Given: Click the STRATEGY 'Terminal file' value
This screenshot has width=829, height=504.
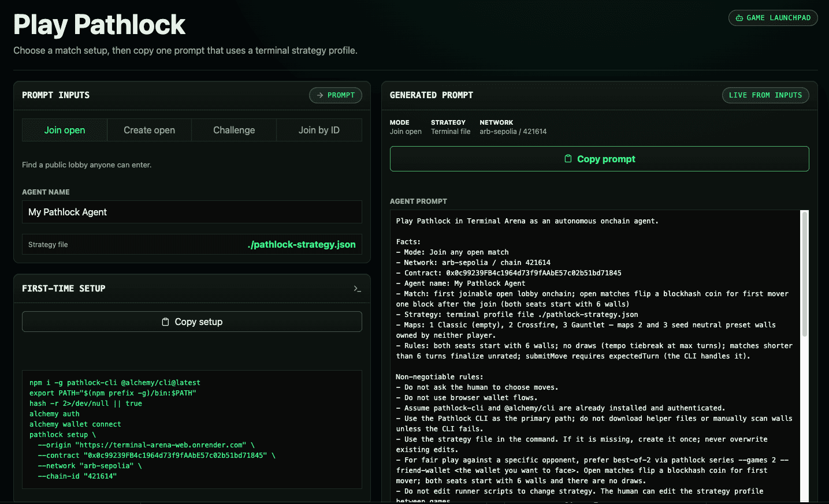Looking at the screenshot, I should [x=451, y=132].
